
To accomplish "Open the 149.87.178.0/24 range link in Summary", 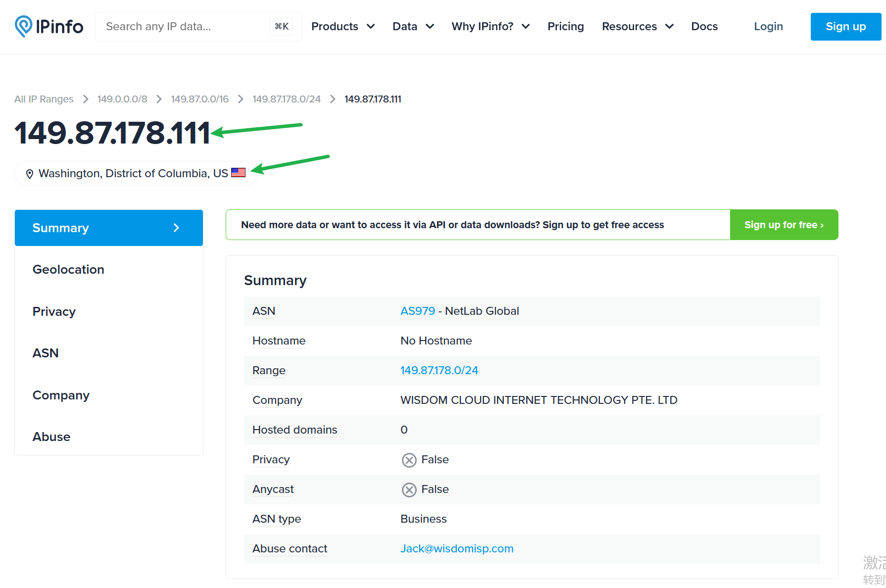I will 439,370.
